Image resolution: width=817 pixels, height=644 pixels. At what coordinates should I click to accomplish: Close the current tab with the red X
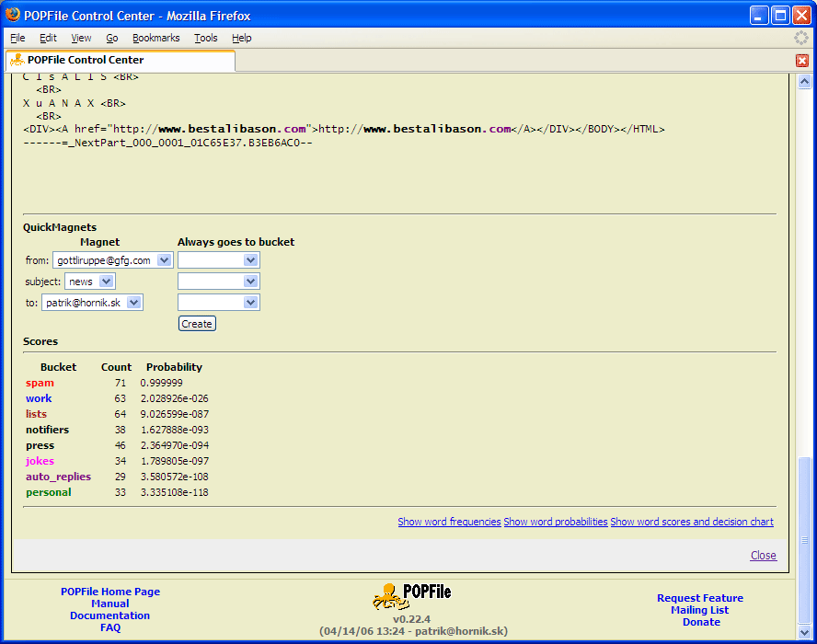pos(802,61)
